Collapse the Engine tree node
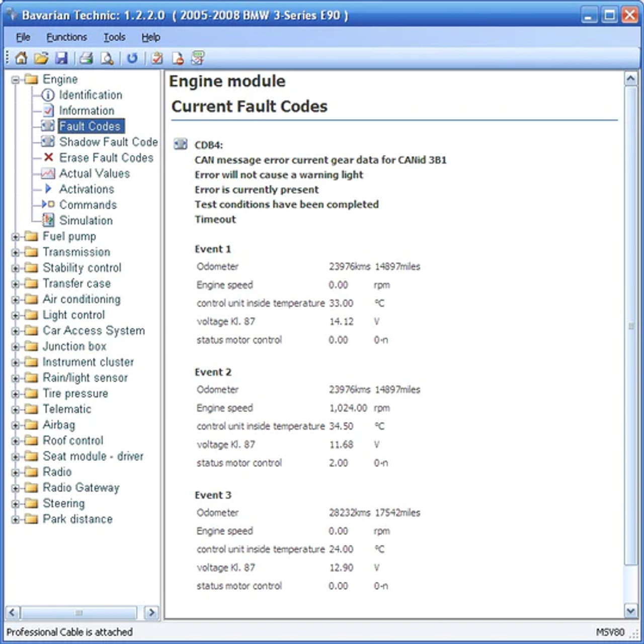 point(16,79)
